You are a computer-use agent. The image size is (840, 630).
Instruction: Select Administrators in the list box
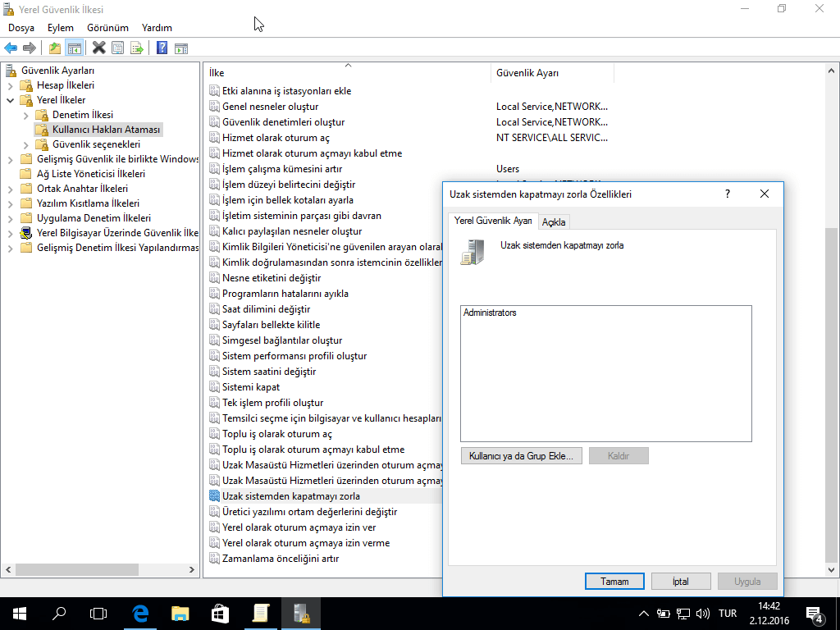(x=490, y=313)
